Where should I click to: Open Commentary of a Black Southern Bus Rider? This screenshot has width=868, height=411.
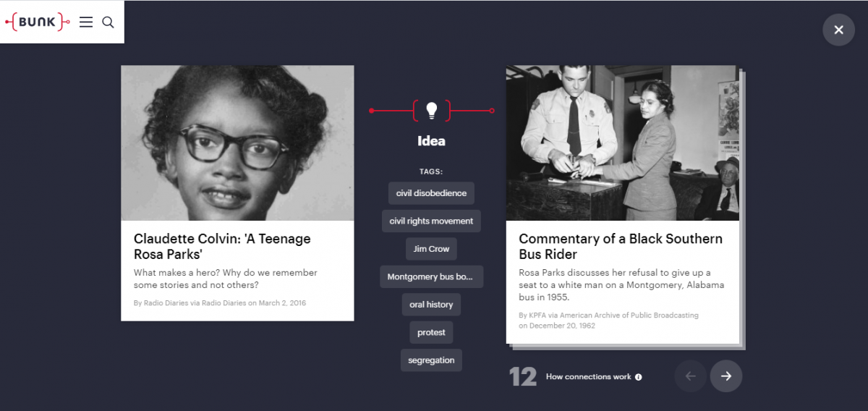point(620,246)
